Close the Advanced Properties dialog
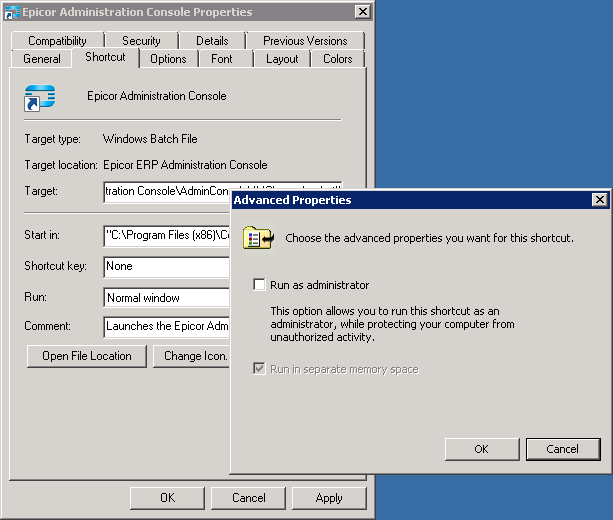Image resolution: width=613 pixels, height=520 pixels. 600,200
